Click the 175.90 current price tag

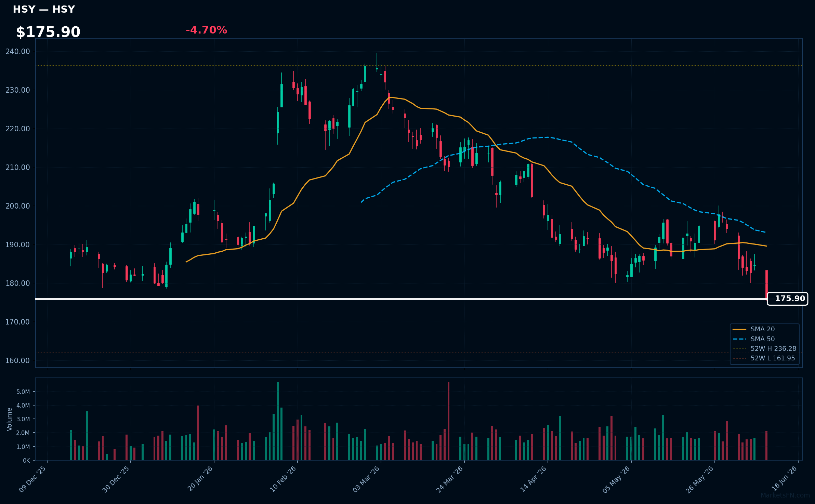787,299
